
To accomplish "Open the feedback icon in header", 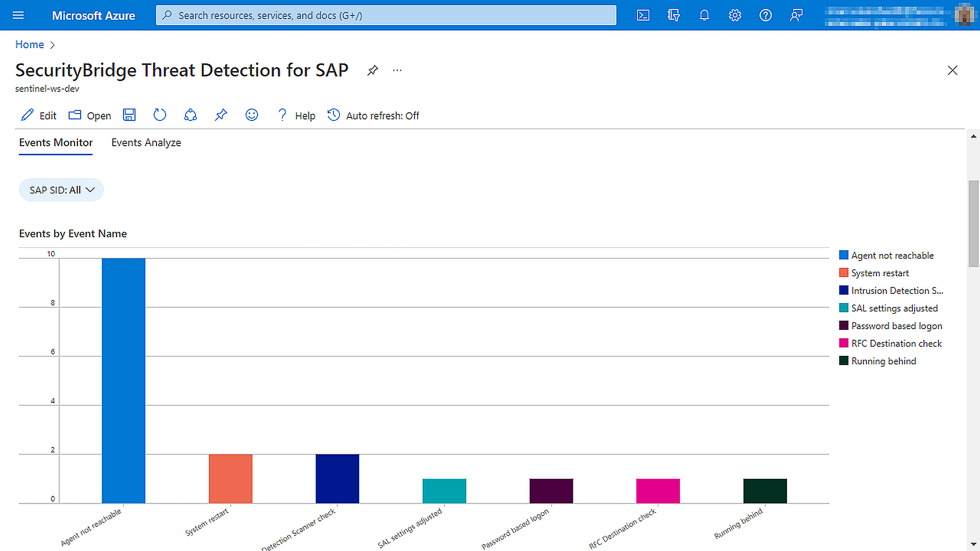I will click(796, 15).
